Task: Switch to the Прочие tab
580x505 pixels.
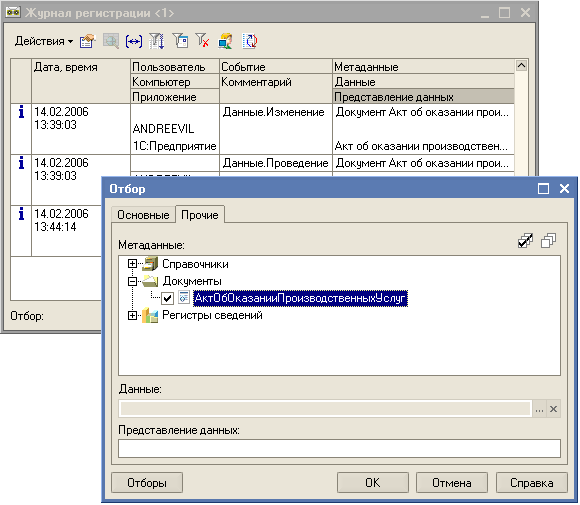Action: pyautogui.click(x=200, y=215)
